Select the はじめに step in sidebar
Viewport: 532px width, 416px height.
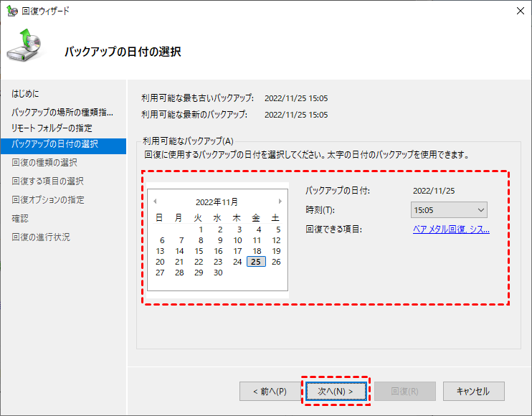(x=26, y=94)
